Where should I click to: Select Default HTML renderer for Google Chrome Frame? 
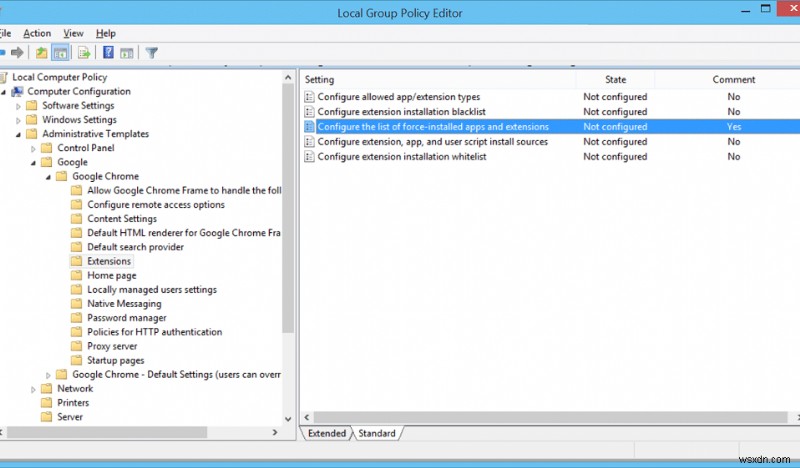tap(184, 233)
